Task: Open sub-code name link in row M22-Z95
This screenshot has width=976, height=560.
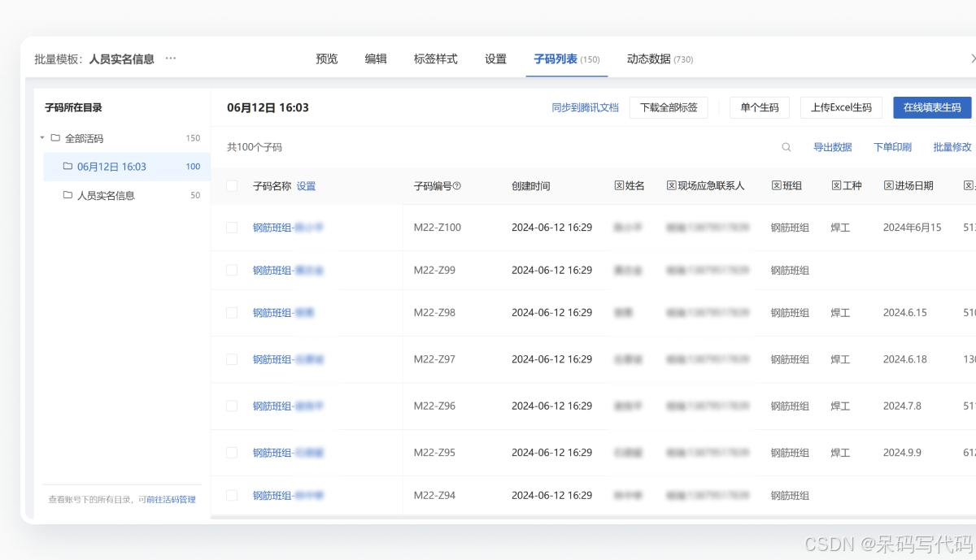Action: (x=288, y=453)
